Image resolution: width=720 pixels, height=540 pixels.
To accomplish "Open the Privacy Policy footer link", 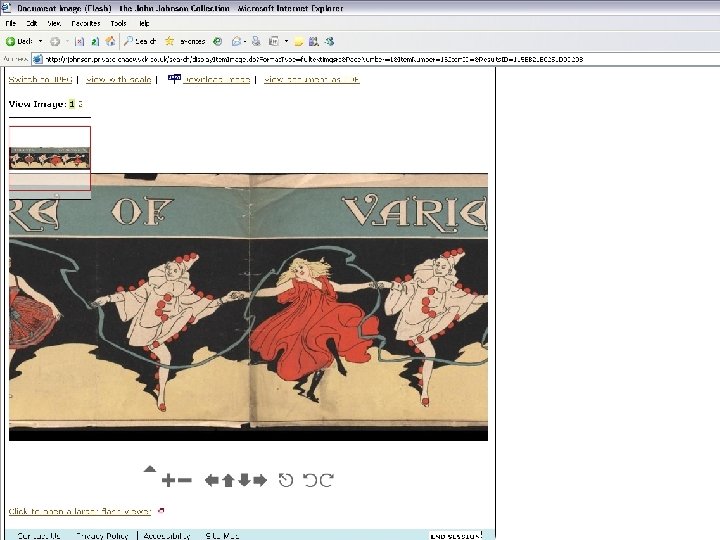I will click(x=102, y=535).
